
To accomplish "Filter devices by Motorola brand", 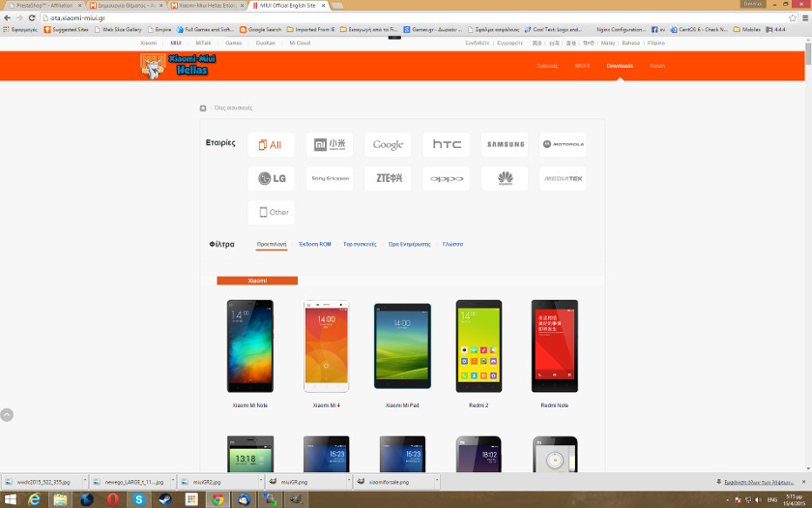I will coord(563,144).
